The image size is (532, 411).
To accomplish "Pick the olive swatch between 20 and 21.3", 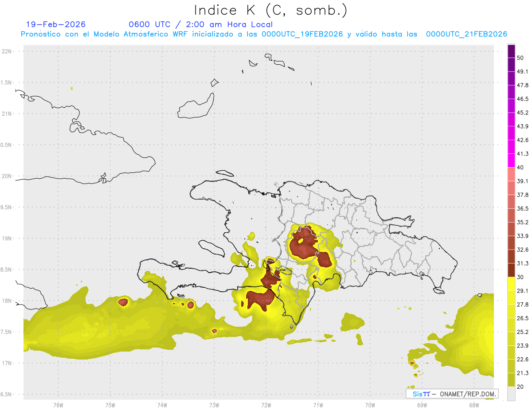I will click(511, 380).
